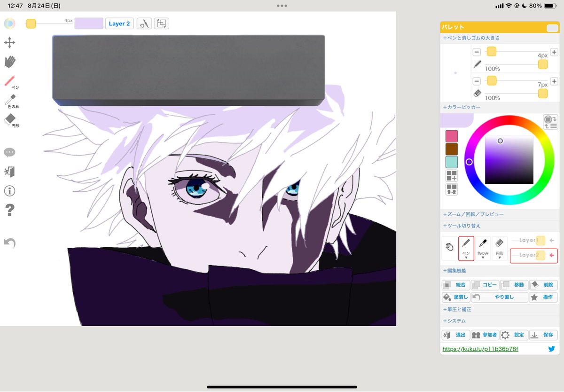This screenshot has width=564, height=392.
Task: Click the やり直し redo button
Action: pyautogui.click(x=500, y=297)
